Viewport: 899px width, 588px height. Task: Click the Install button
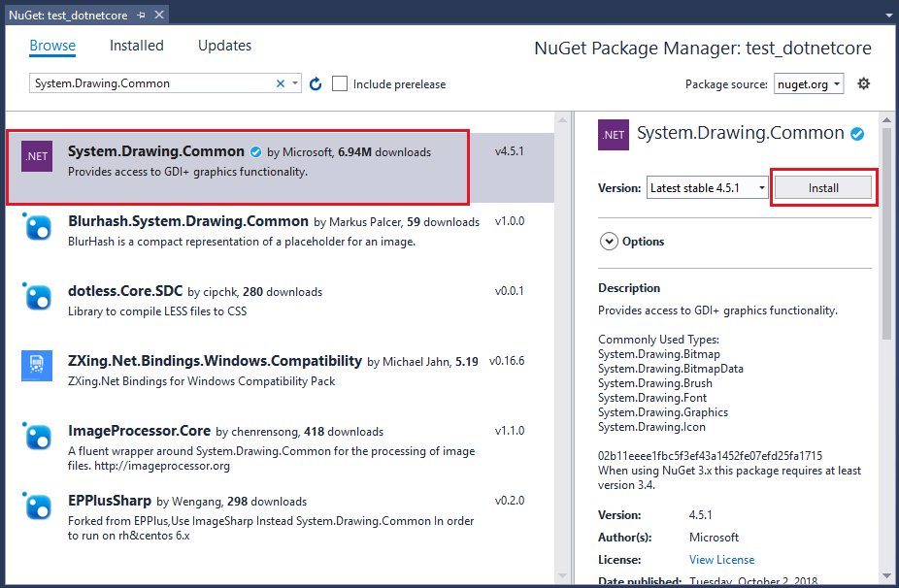coord(823,187)
